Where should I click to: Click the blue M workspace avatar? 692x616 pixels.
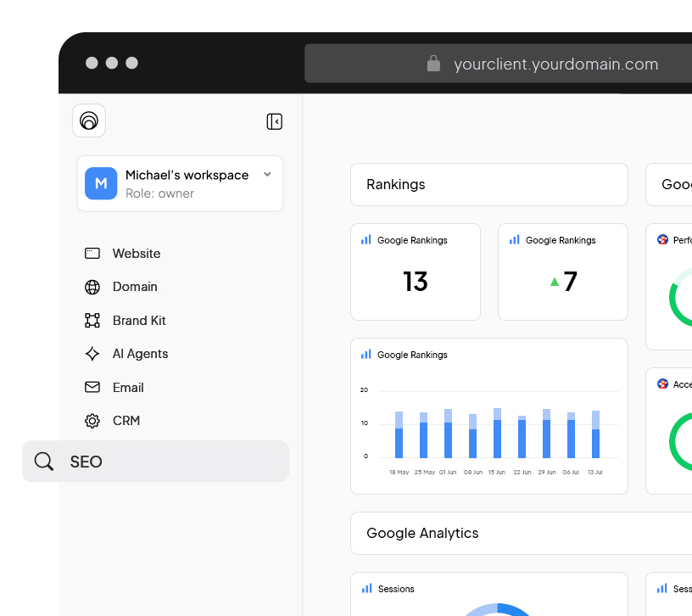point(101,183)
